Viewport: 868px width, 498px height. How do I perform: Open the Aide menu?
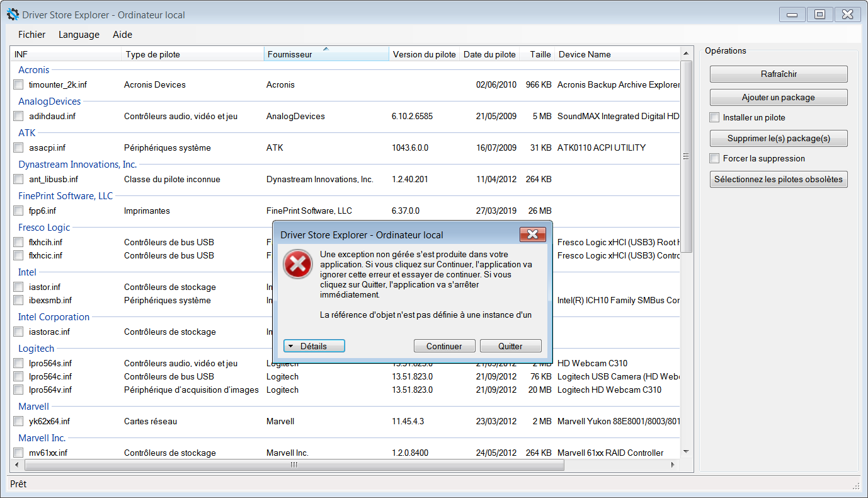point(122,35)
